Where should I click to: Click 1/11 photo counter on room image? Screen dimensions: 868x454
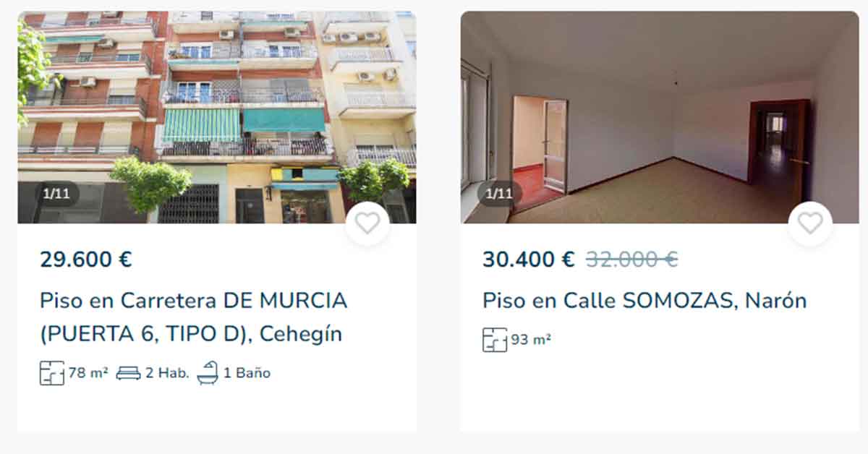(x=498, y=194)
